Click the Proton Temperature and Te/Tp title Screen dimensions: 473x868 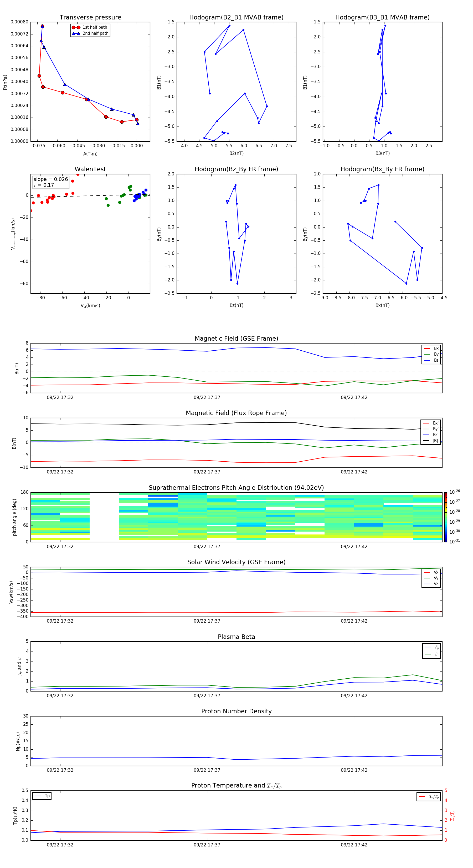pos(236,786)
